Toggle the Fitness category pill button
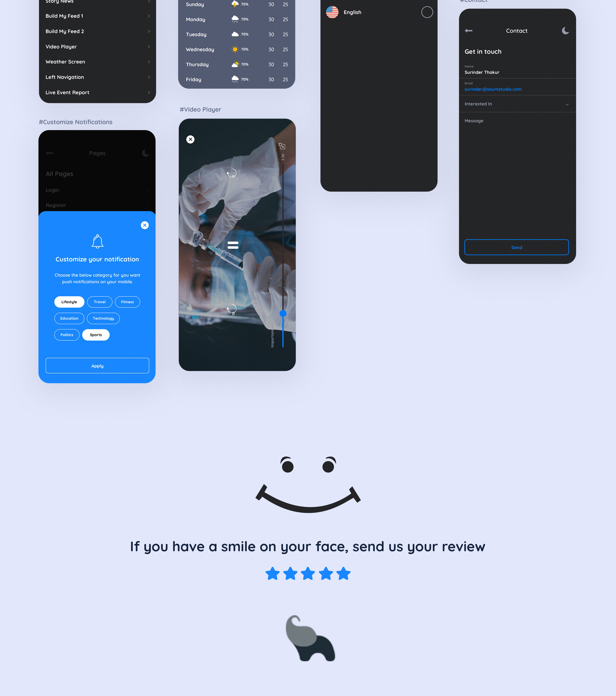This screenshot has width=616, height=696. (x=127, y=302)
